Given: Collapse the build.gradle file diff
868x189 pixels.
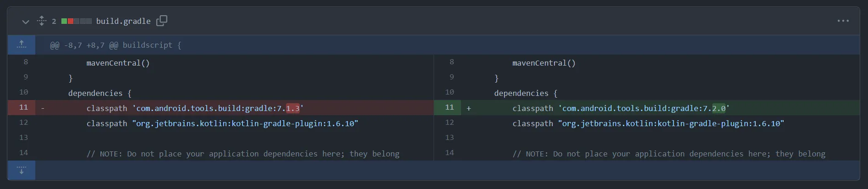Looking at the screenshot, I should coord(26,22).
